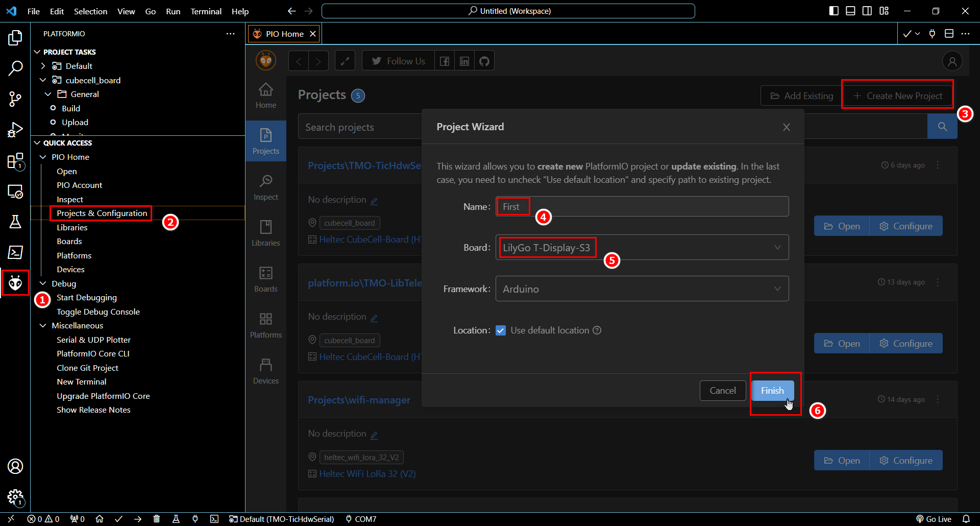Open the Manage gear icon
Screen dimensions: 980x526
pos(15,497)
